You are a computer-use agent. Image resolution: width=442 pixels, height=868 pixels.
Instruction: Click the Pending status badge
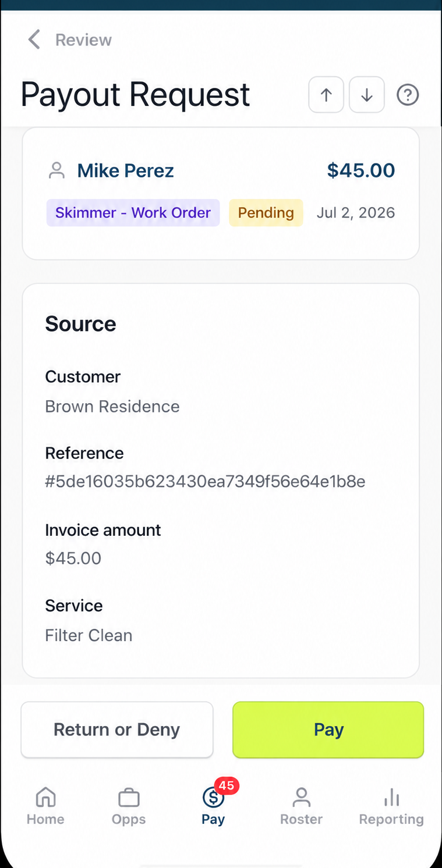266,212
